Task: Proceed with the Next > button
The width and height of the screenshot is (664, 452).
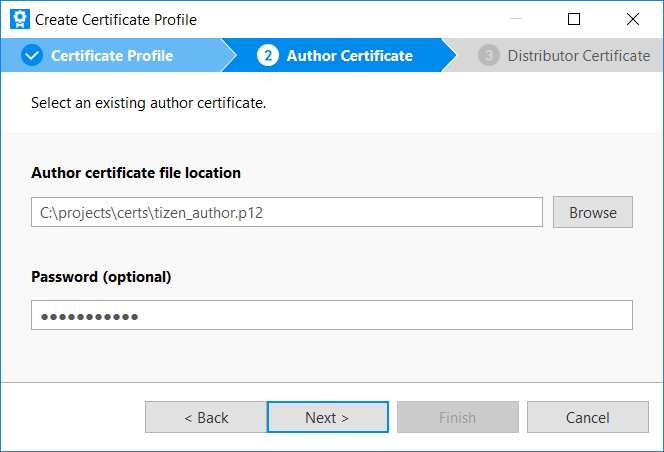Action: coord(327,418)
